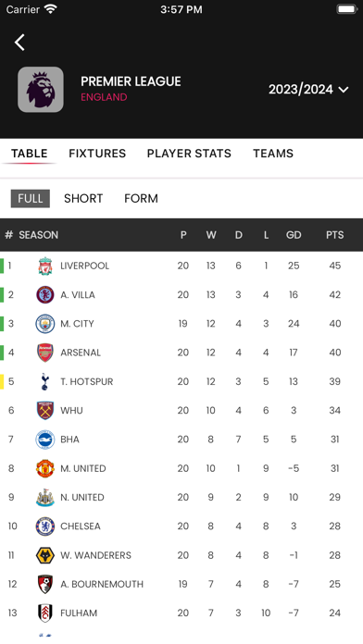Viewport: 363px width, 644px height.
Task: Switch table view to SHORT
Action: click(x=83, y=198)
